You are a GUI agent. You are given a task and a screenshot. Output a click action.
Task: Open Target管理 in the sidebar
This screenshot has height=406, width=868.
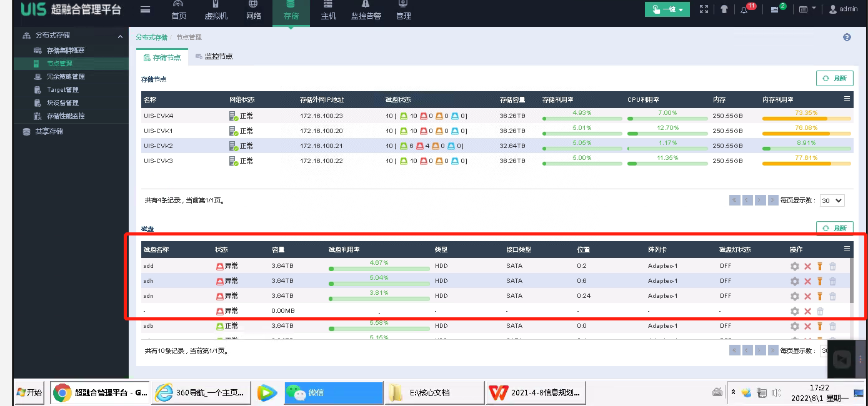(x=62, y=90)
